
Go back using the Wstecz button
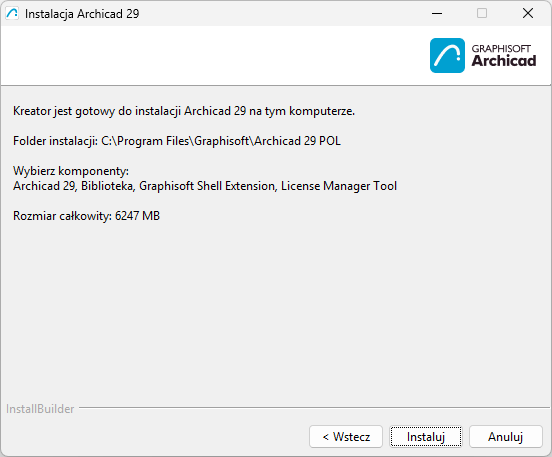(x=346, y=437)
